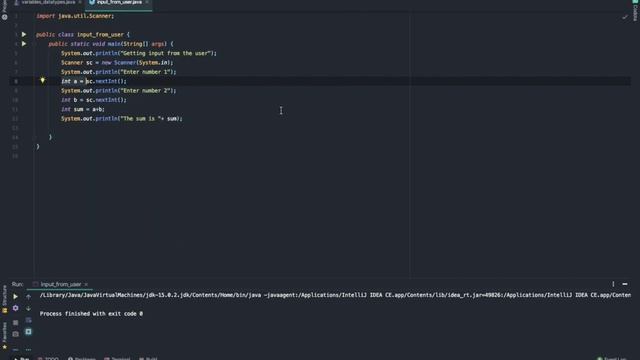
Task: Click the int sum = a+b line
Action: coord(83,109)
